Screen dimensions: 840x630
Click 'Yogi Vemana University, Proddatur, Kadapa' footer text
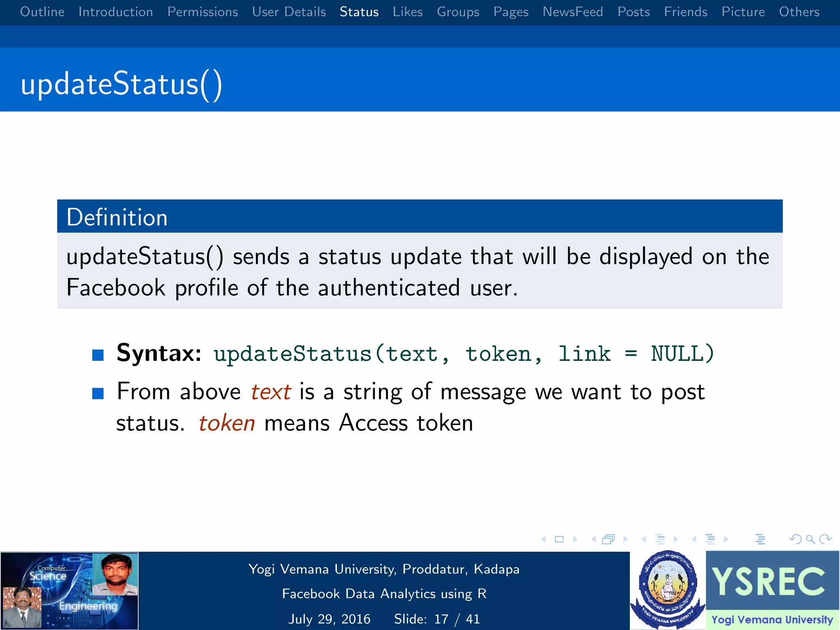coord(384,569)
